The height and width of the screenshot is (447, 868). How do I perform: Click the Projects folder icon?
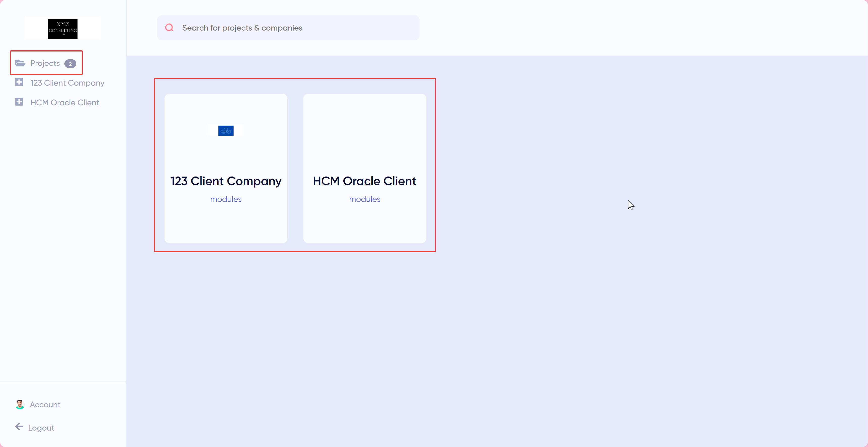coord(20,63)
